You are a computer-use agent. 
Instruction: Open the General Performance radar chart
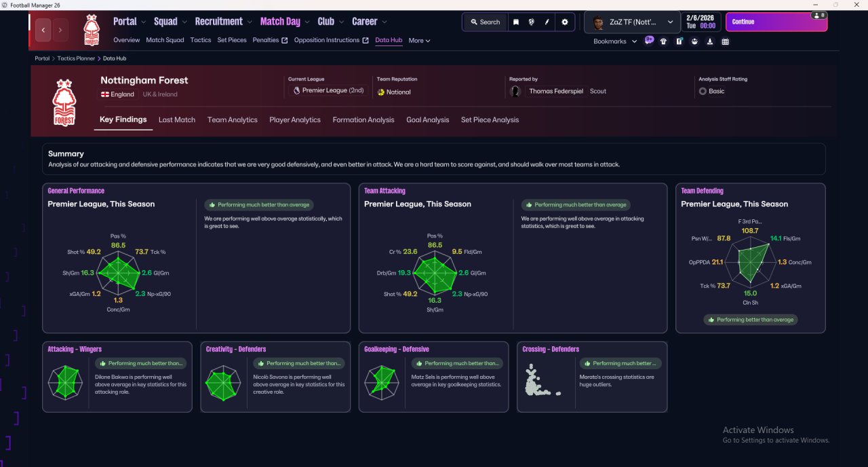click(x=119, y=272)
